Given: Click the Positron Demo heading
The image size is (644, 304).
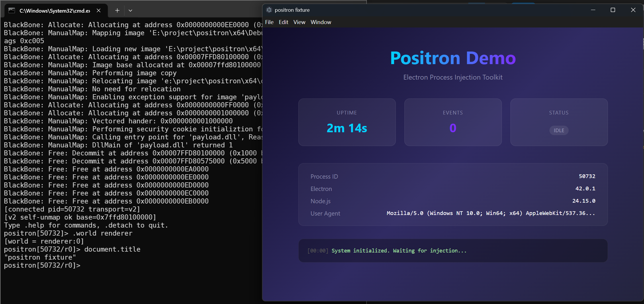Looking at the screenshot, I should tap(453, 58).
